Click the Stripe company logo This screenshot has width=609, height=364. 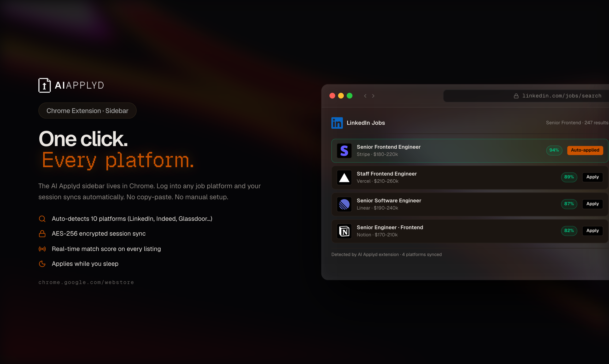coord(344,151)
